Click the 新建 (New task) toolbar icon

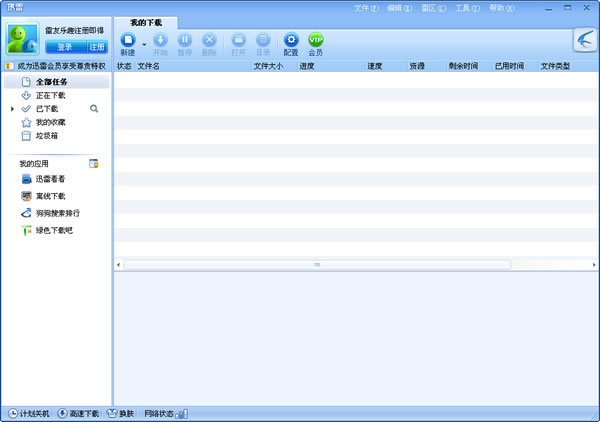pos(128,41)
